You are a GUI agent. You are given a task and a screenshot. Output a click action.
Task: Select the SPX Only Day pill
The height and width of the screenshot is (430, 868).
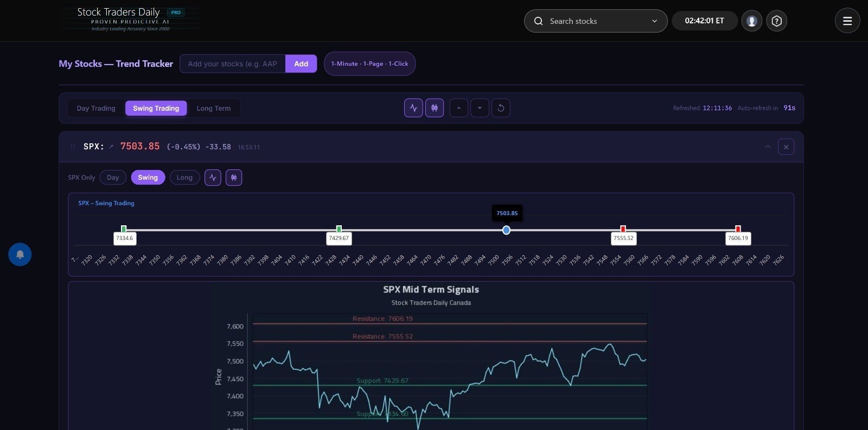113,178
